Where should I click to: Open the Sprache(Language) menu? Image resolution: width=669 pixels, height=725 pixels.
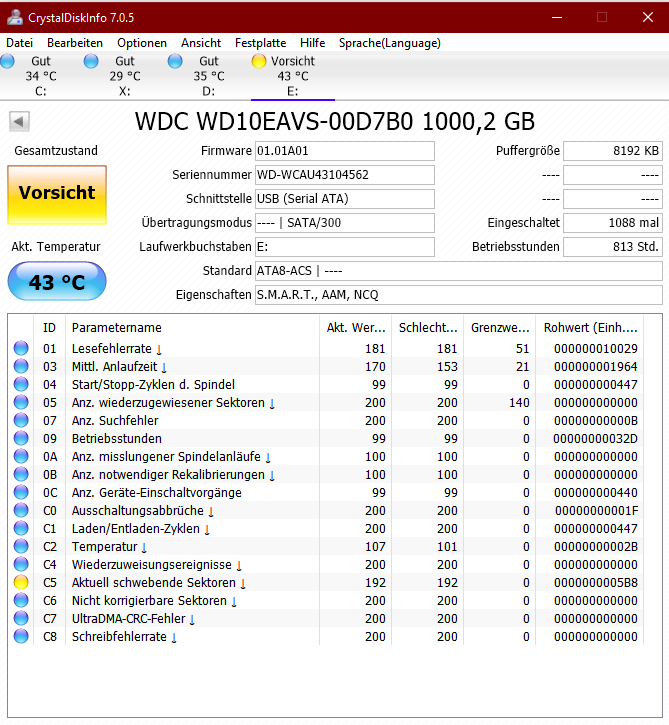coord(390,43)
